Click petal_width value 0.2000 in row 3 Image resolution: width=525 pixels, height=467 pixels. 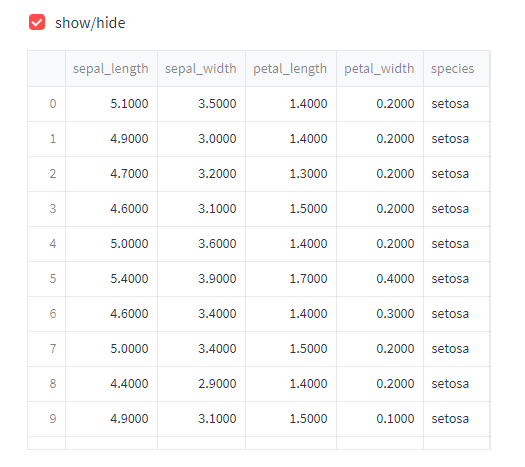pyautogui.click(x=395, y=209)
